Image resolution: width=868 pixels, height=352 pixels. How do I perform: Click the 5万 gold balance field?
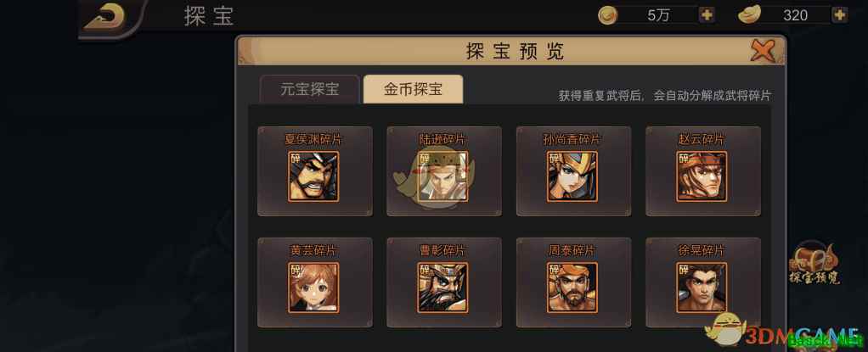click(x=657, y=15)
